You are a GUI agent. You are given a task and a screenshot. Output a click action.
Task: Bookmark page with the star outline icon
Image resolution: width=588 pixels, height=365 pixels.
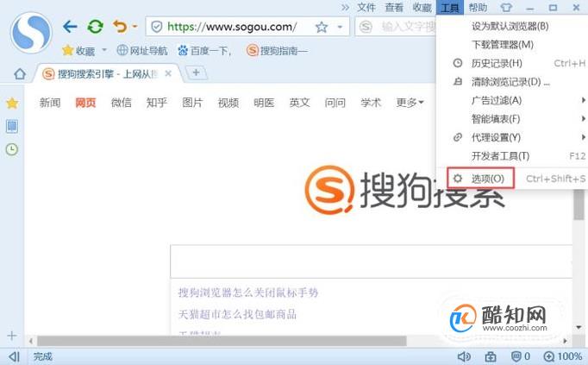(x=321, y=27)
